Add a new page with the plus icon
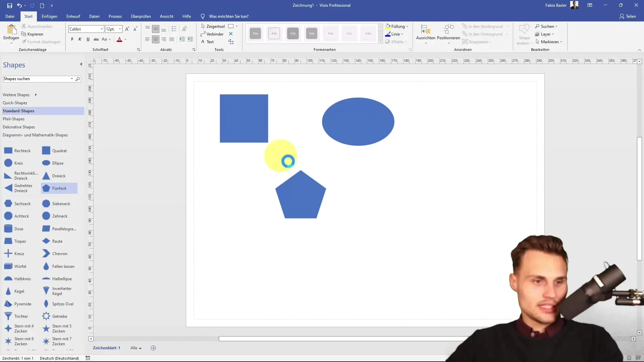Viewport: 644px width, 362px height. point(153,348)
